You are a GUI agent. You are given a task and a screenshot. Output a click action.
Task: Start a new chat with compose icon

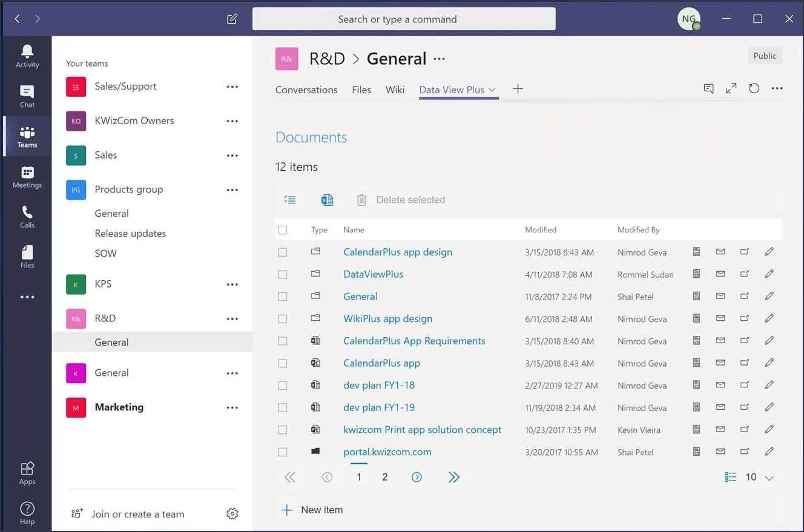point(232,19)
